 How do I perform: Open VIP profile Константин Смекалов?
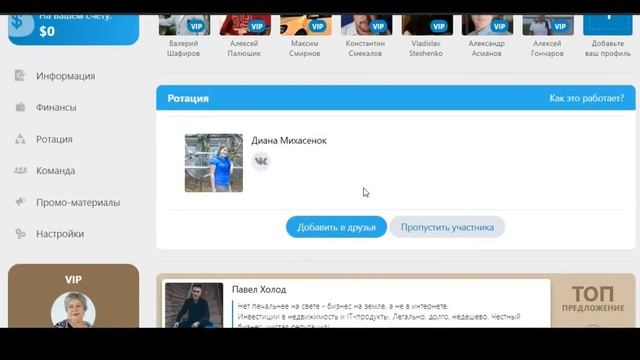(x=366, y=36)
